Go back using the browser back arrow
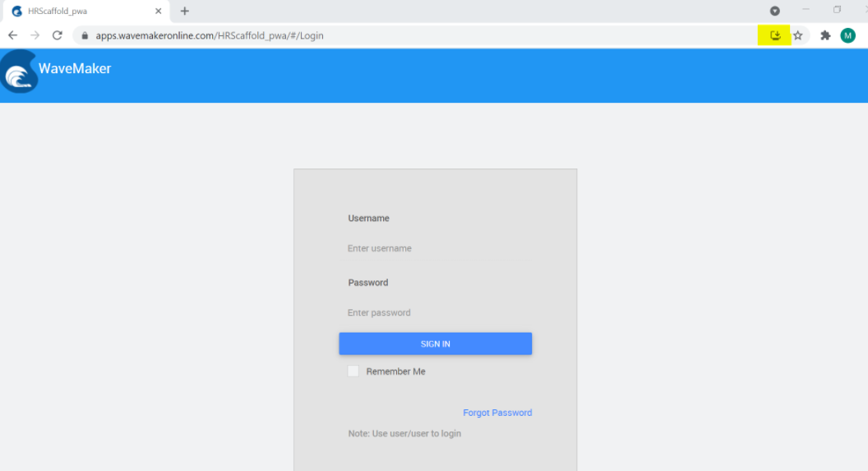 12,35
